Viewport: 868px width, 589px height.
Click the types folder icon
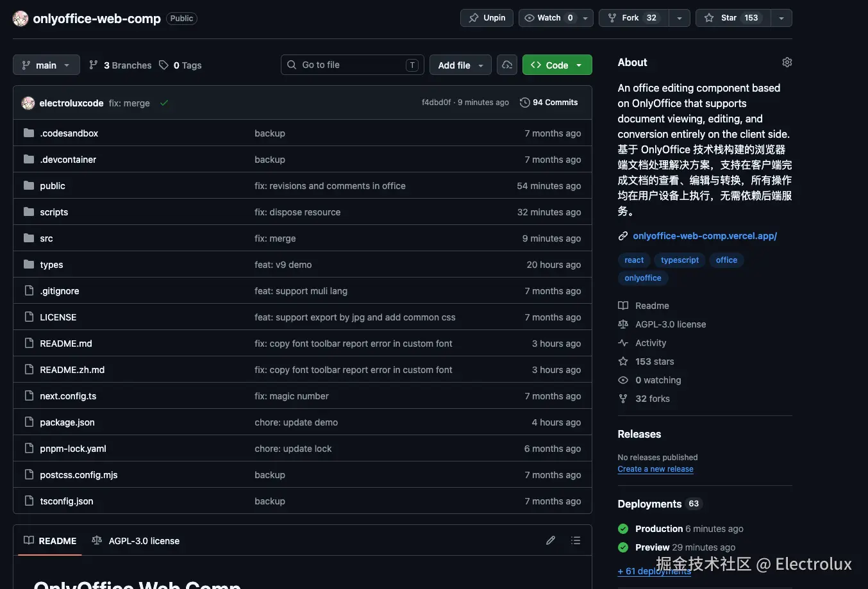(x=29, y=264)
